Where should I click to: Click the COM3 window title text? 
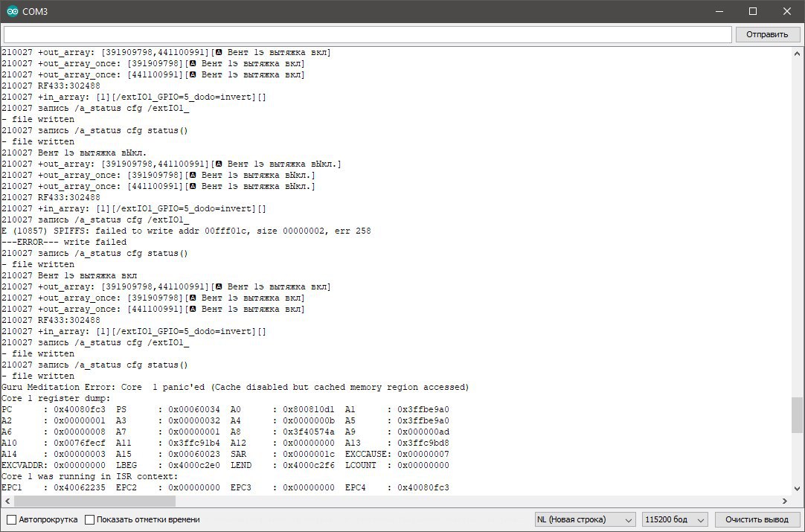[x=35, y=11]
